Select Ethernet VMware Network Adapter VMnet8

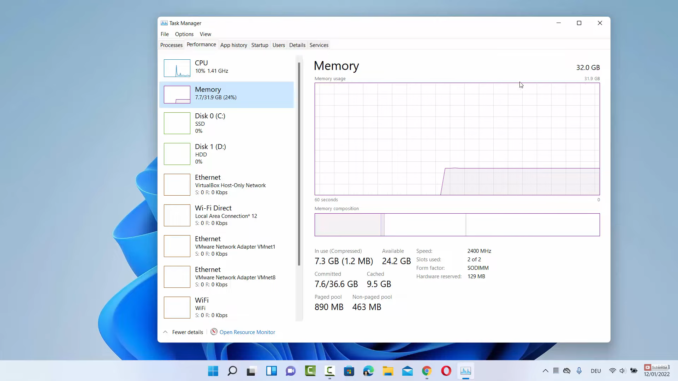(227, 277)
